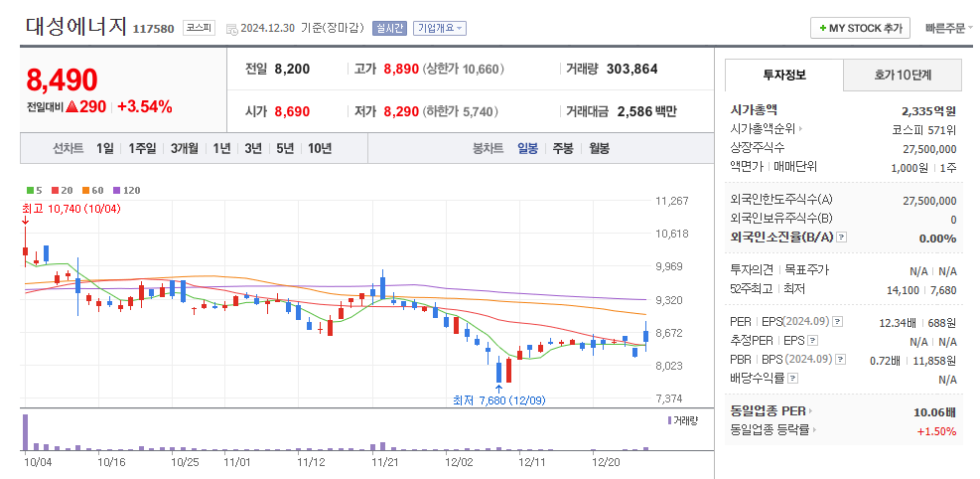
Task: Select the 3개월 line chart period
Action: 185,149
